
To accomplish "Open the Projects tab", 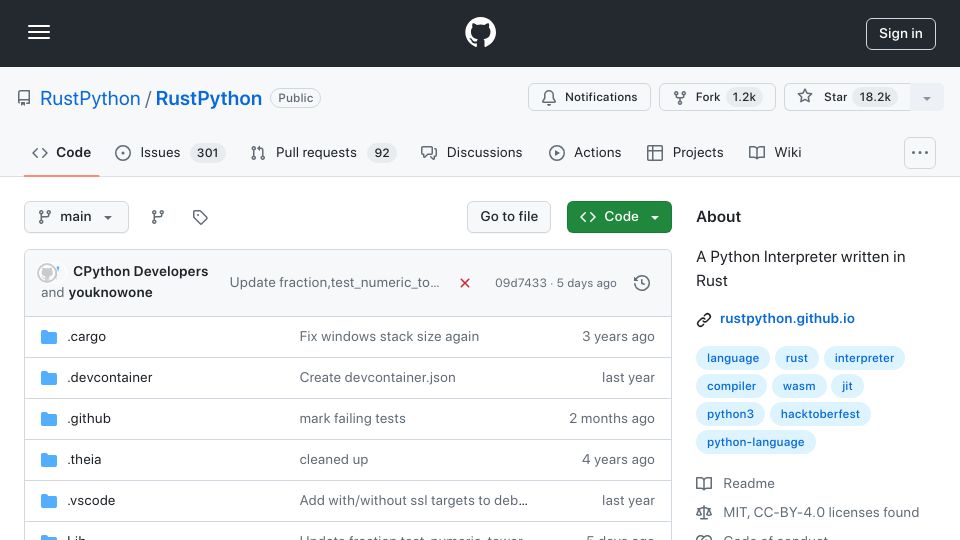I will [685, 152].
